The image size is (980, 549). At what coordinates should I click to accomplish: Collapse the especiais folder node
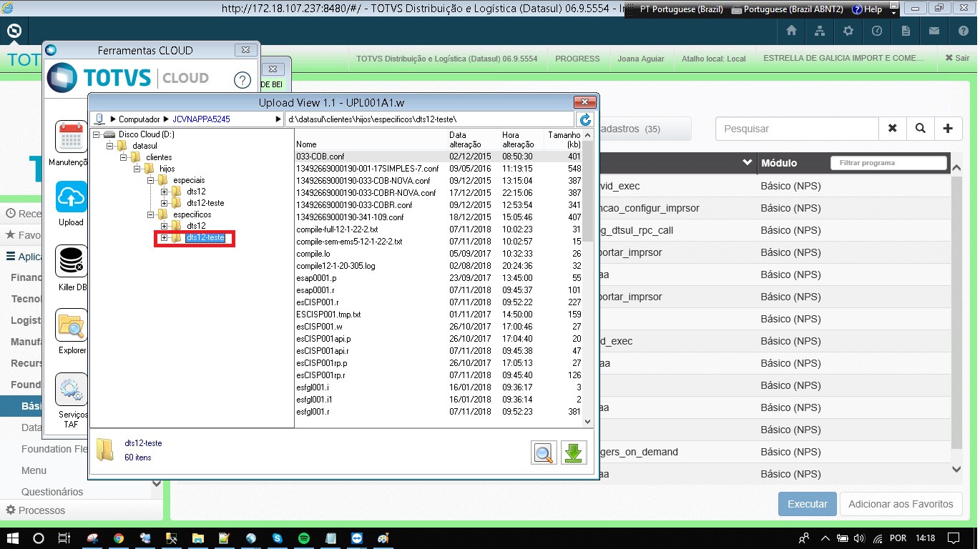(x=150, y=180)
